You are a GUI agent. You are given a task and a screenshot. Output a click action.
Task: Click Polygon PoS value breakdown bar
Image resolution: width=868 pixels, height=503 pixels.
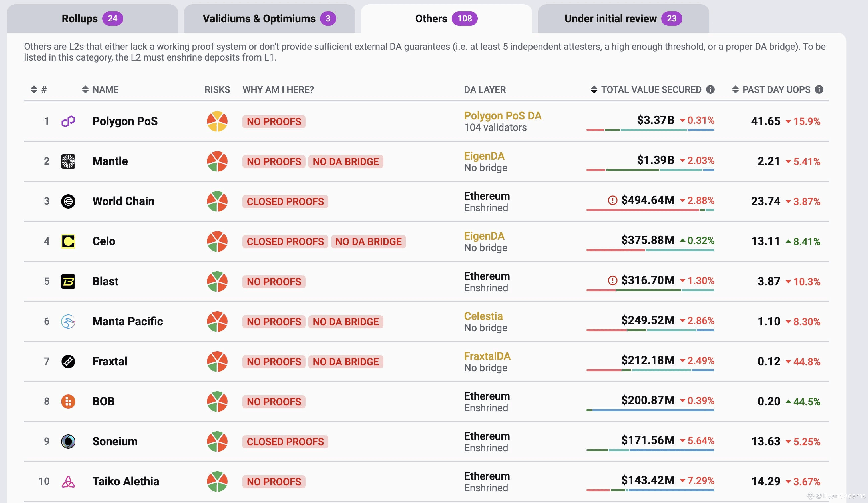[650, 130]
